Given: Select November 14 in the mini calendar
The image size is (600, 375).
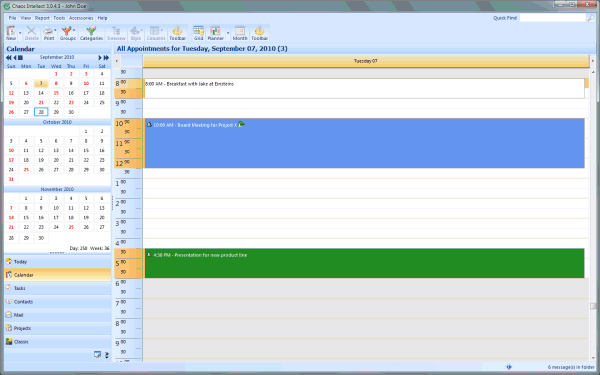Looking at the screenshot, I should tap(11, 217).
